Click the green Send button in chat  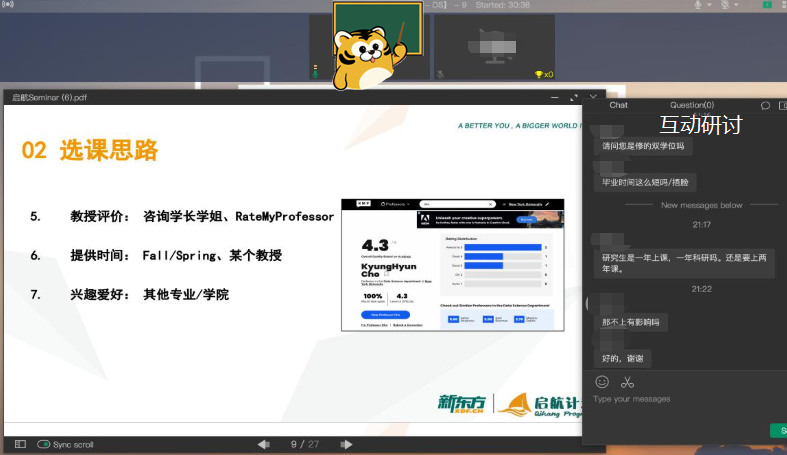click(x=779, y=430)
